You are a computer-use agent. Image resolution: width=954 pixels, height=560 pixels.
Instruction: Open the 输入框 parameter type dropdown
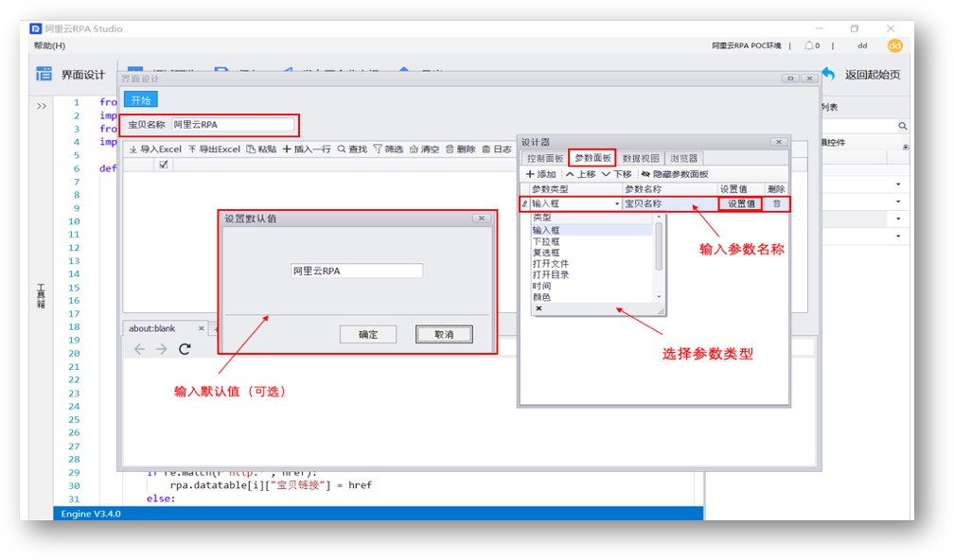tap(617, 204)
